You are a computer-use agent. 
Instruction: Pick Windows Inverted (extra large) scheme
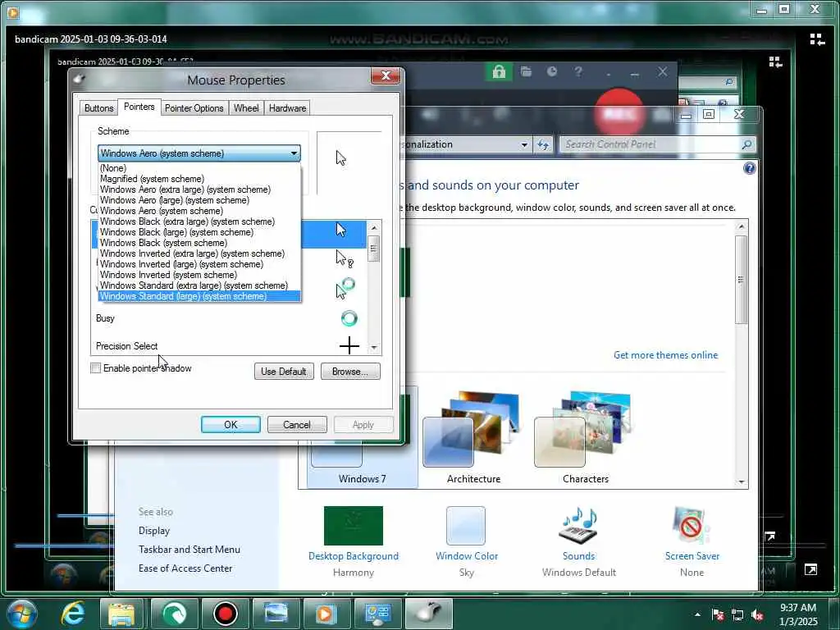pos(199,254)
